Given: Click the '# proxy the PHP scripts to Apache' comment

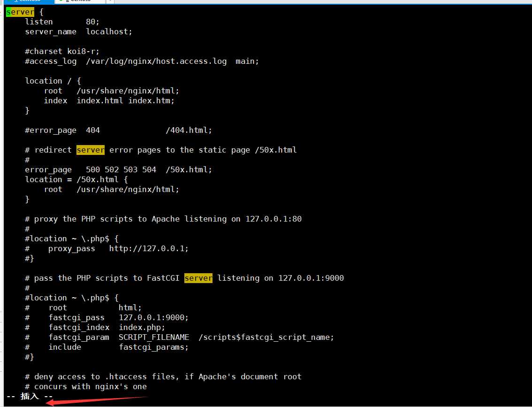Looking at the screenshot, I should point(163,219).
